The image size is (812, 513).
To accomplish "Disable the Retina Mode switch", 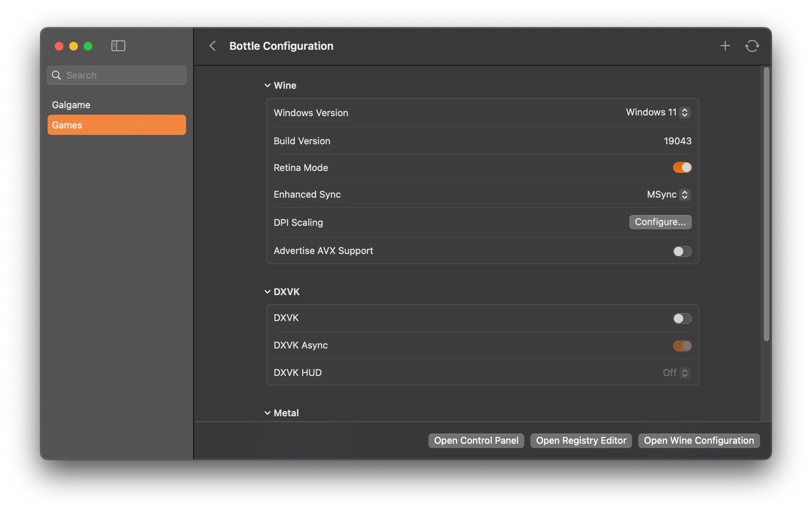I will tap(682, 167).
